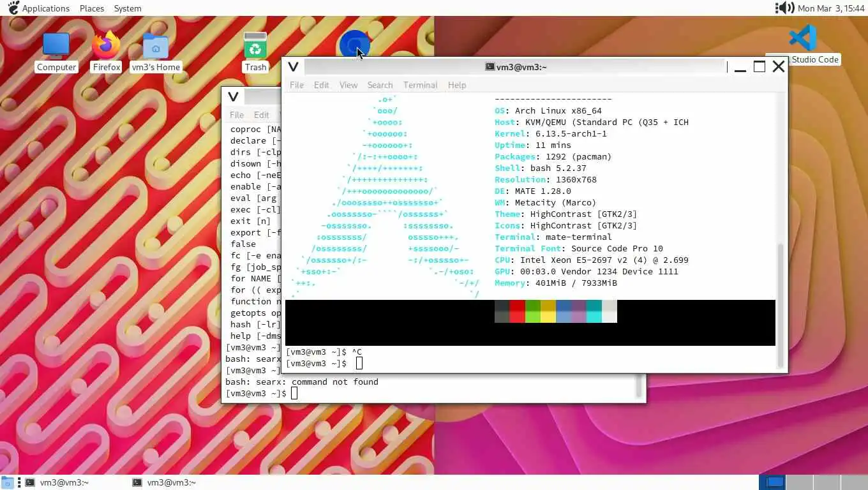Click the 'WM: Metacity (Marco)' line
Image resolution: width=868 pixels, height=490 pixels.
click(x=546, y=202)
